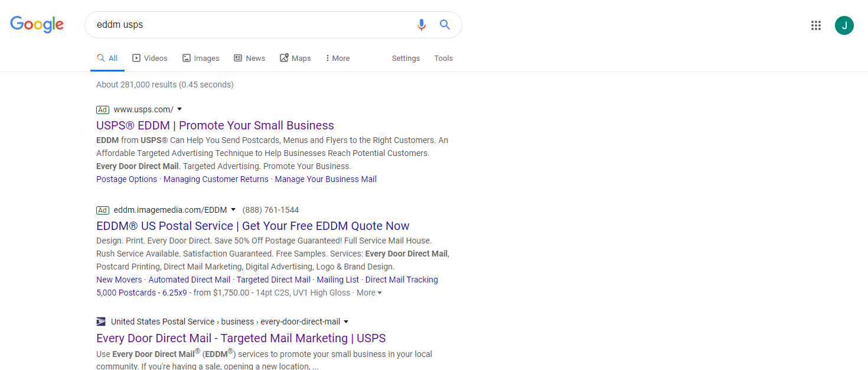The width and height of the screenshot is (868, 370).
Task: Open the New Movers sitelink
Action: pyautogui.click(x=119, y=280)
